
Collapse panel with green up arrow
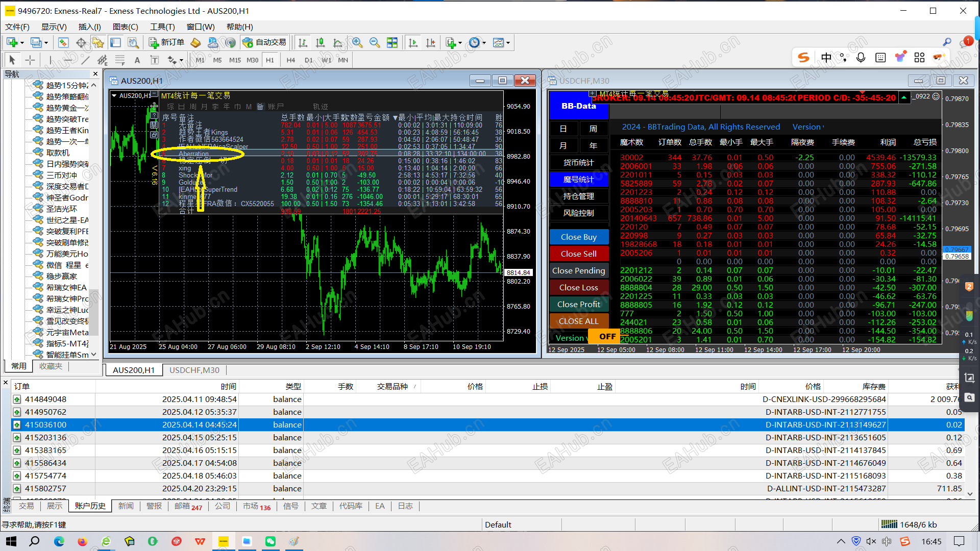(904, 97)
